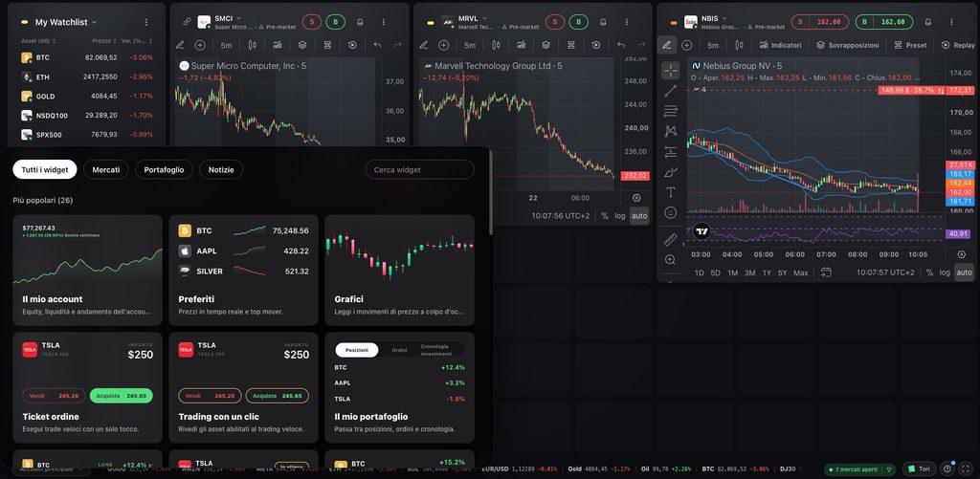Change 5m timeframe in NBIS chart
The height and width of the screenshot is (479, 980).
[x=713, y=45]
